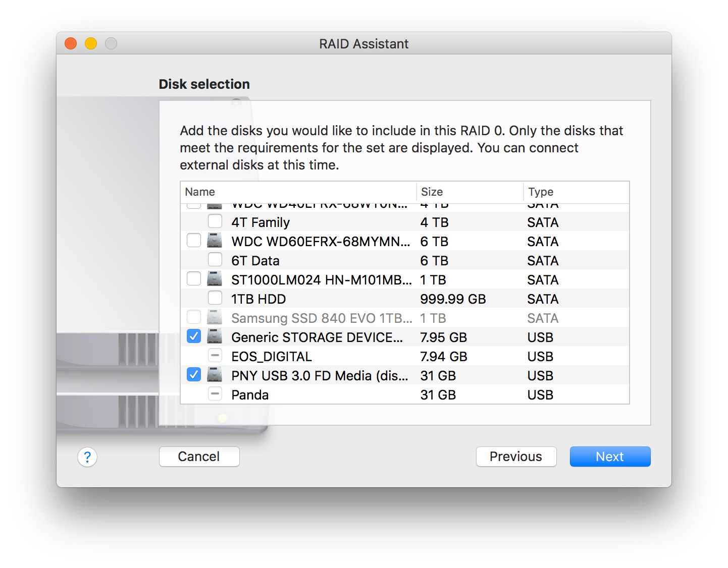
Task: Check the 4T Family volume checkbox
Action: (215, 221)
